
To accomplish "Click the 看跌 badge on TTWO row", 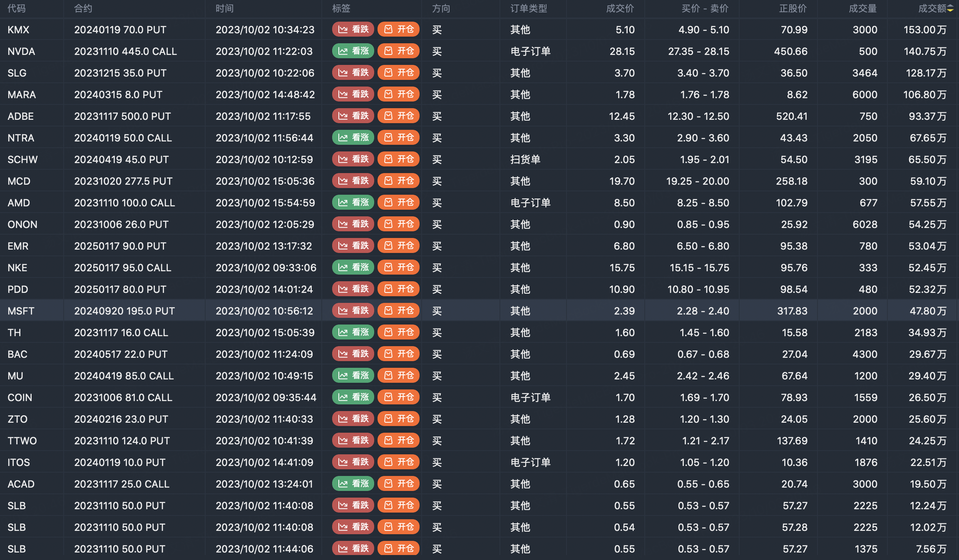I will 353,440.
